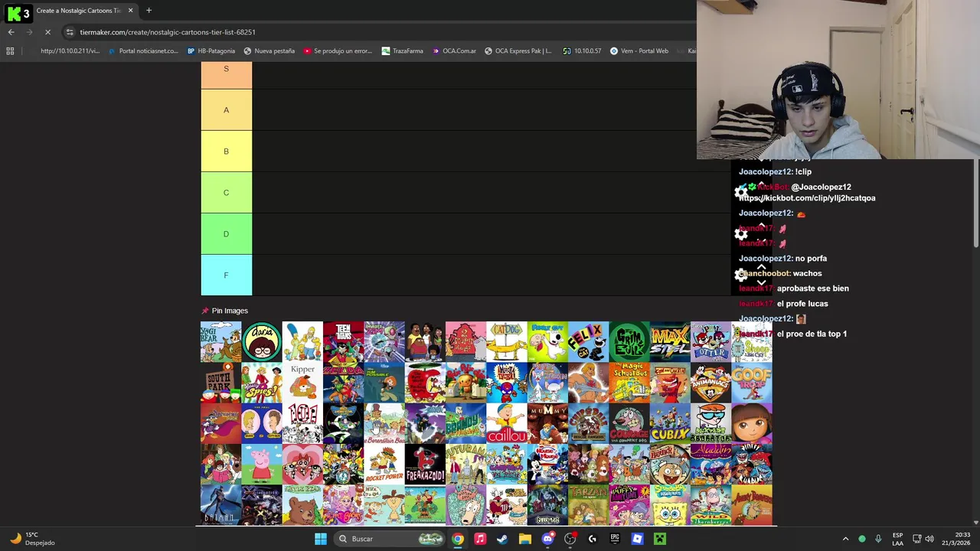
Task: Click the C tier label
Action: pyautogui.click(x=226, y=193)
